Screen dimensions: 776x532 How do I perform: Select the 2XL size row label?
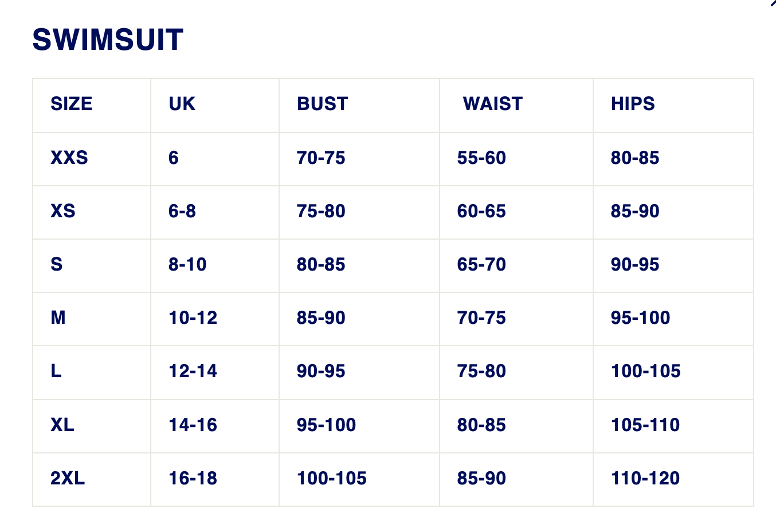(x=68, y=478)
